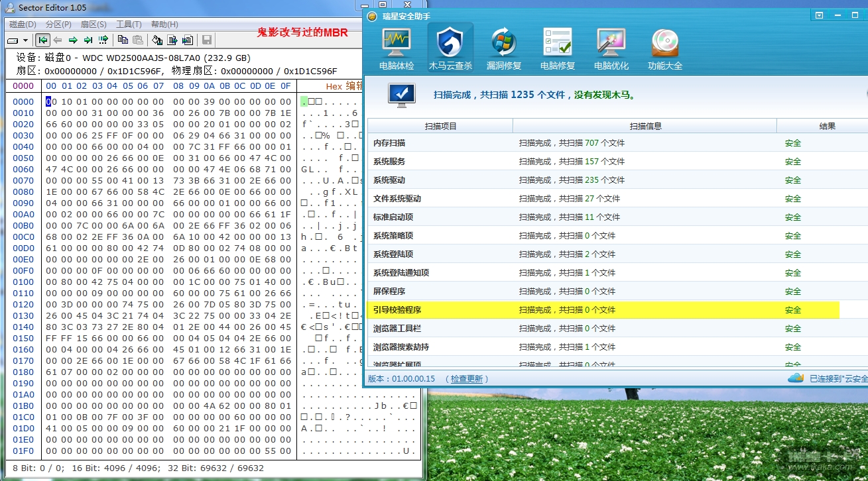
Task: Click the first hex byte at offset 0000
Action: 50,101
